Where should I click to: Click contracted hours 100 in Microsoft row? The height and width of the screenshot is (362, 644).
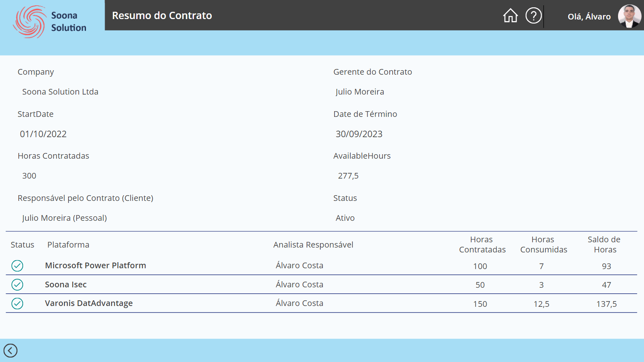pyautogui.click(x=480, y=266)
